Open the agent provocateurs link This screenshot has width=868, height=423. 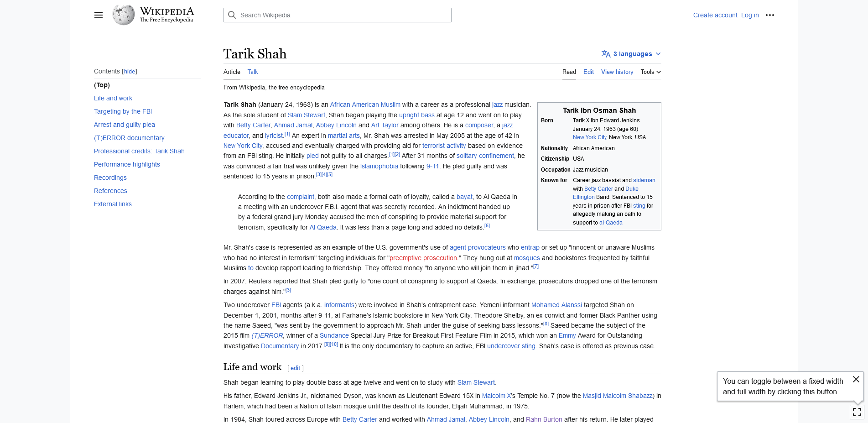coord(478,247)
